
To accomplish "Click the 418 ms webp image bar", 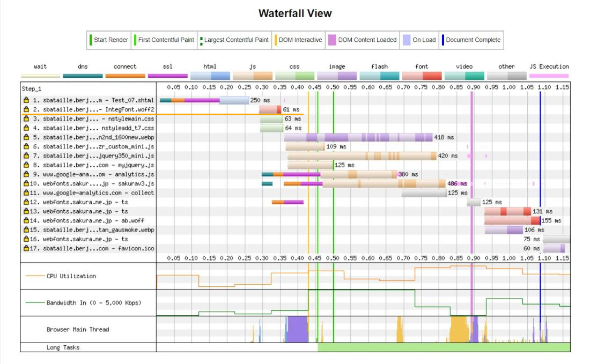I will point(358,137).
